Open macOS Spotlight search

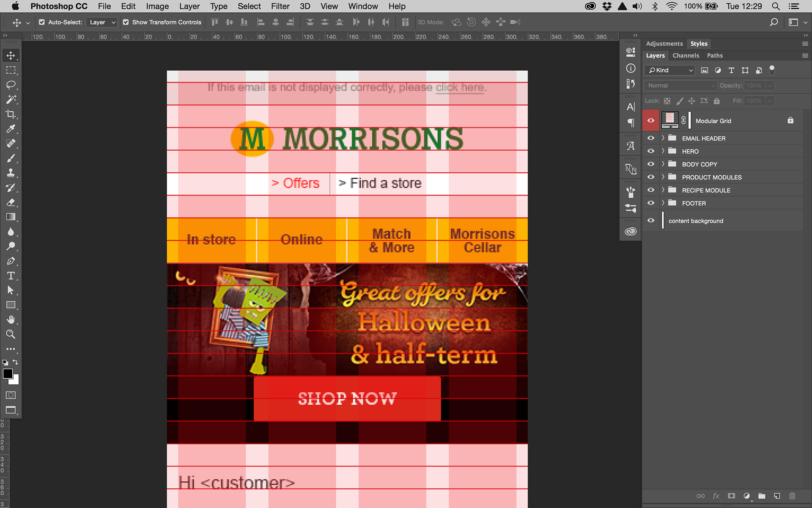(776, 6)
